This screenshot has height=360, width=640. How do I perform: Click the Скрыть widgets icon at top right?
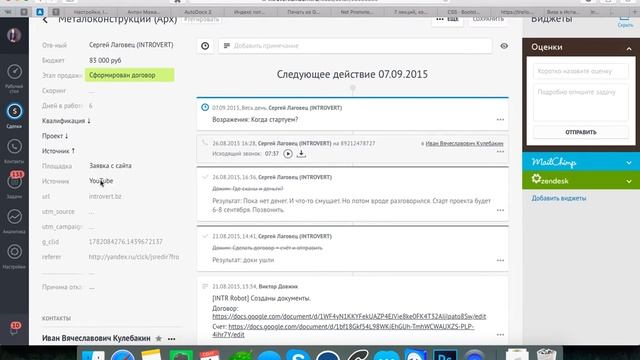click(x=625, y=21)
